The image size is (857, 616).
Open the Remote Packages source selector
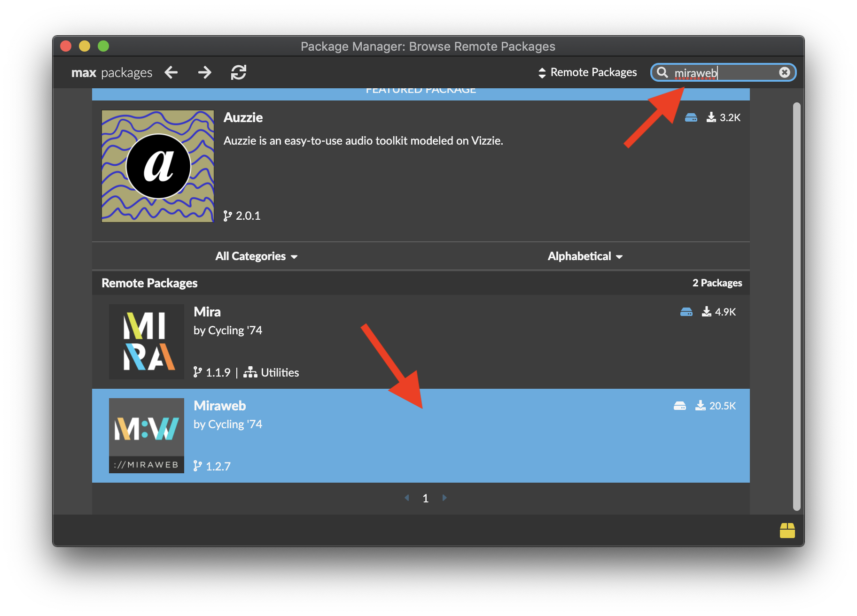coord(587,72)
